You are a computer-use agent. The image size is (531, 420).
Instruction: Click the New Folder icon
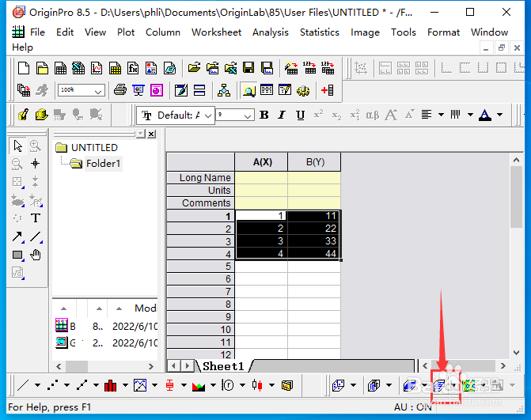(42, 68)
